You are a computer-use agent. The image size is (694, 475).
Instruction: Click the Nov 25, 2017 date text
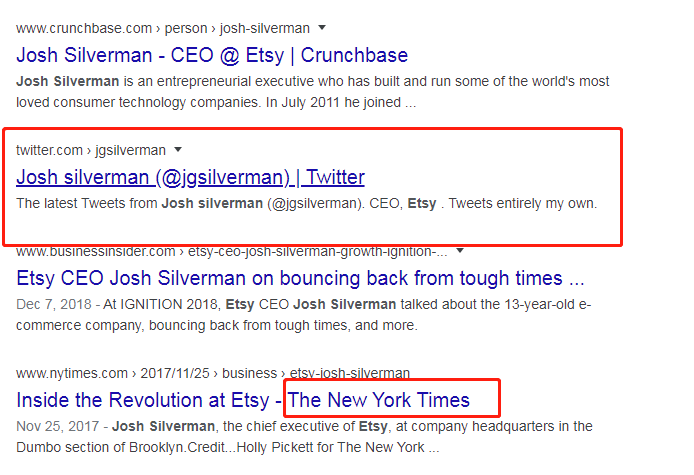coord(58,426)
